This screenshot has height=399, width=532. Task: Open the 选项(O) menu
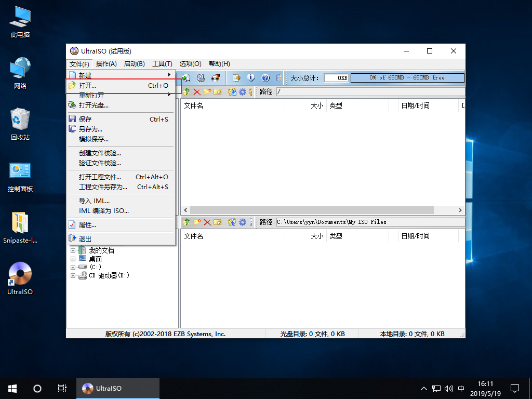[190, 64]
